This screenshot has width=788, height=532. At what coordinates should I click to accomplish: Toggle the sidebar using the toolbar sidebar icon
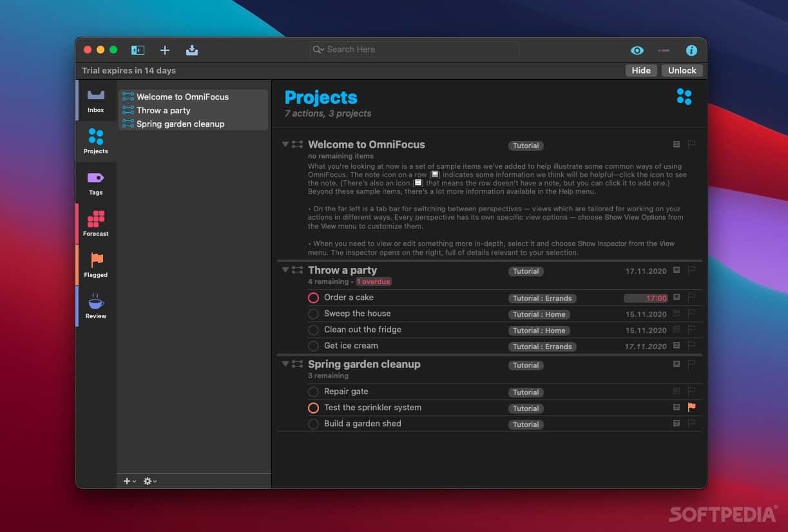coord(137,50)
